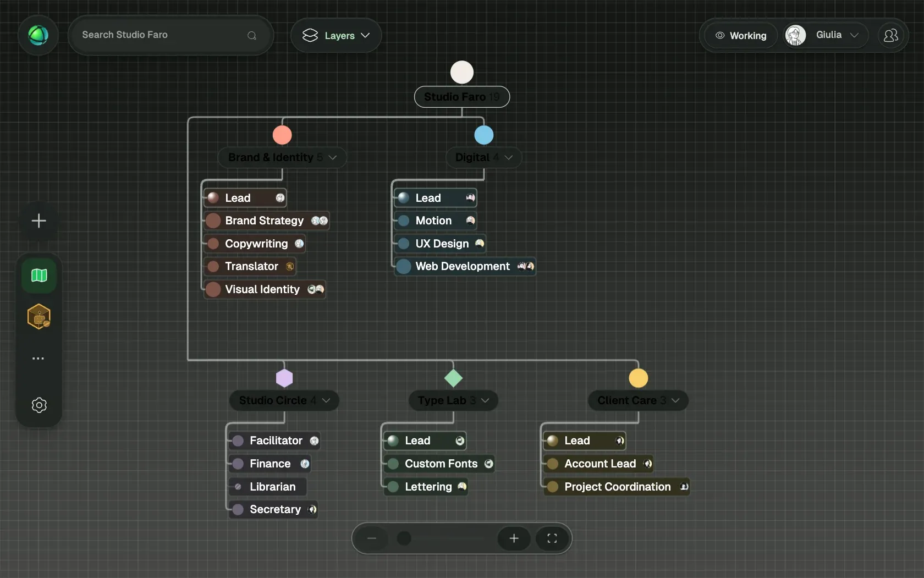Click the avatar on Copywriting role

[299, 244]
